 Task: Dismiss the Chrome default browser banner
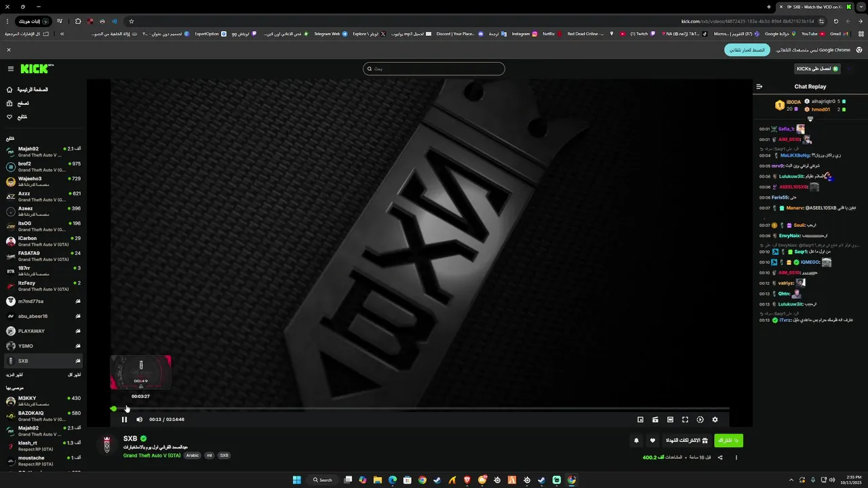9,50
